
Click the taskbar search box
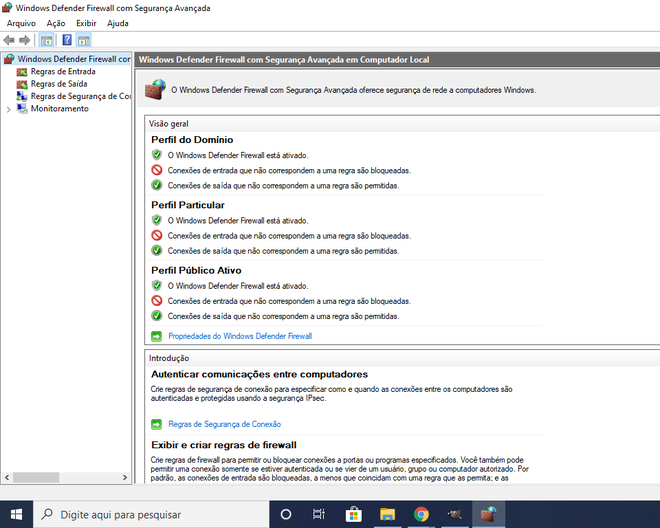click(x=151, y=514)
